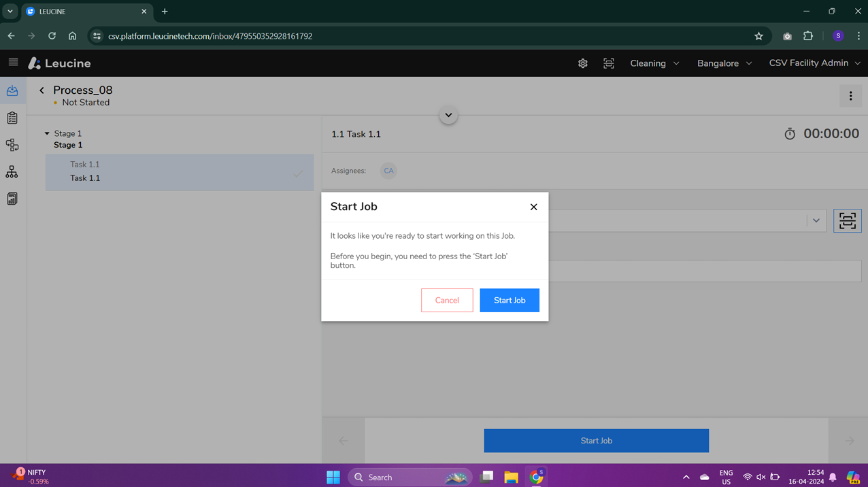Open Chrome from the taskbar
This screenshot has height=487, width=868.
(x=537, y=477)
